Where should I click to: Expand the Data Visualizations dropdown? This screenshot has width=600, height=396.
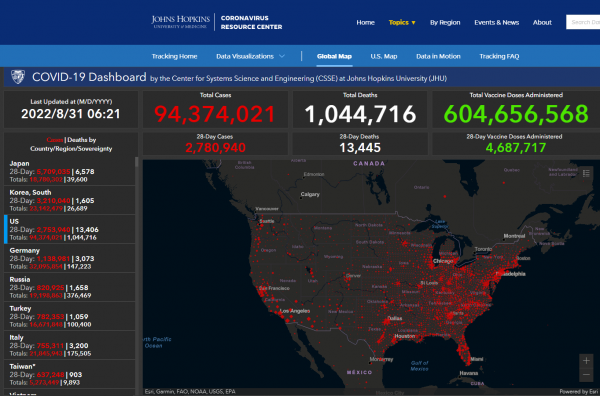pyautogui.click(x=250, y=56)
